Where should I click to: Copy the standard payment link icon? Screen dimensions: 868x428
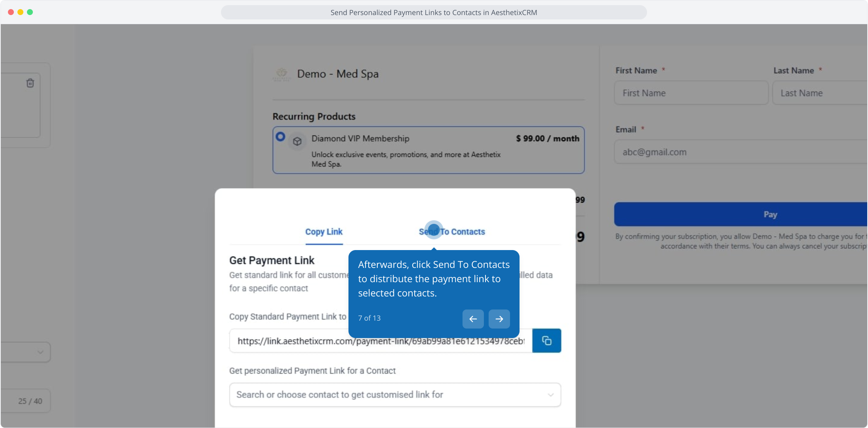click(x=546, y=341)
